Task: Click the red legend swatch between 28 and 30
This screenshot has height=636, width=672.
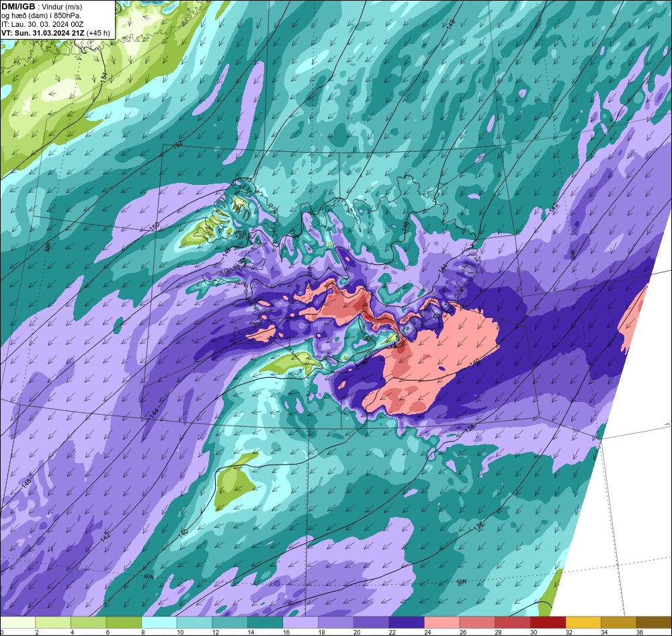Action: [x=513, y=623]
